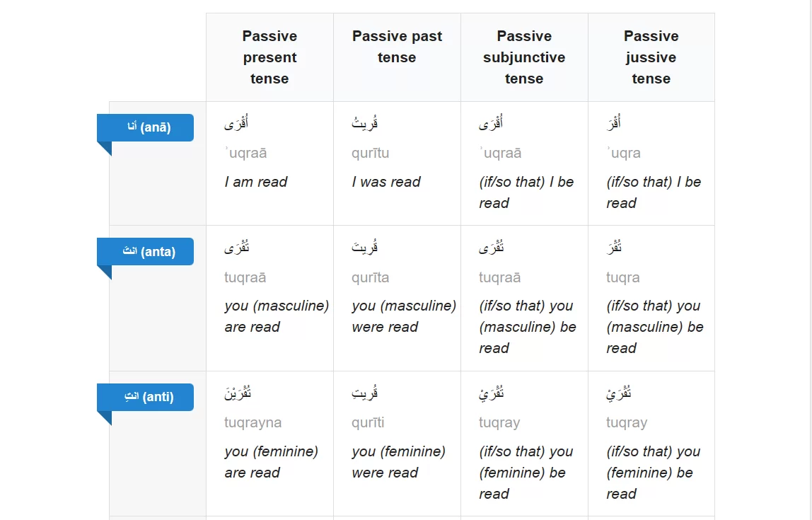
Task: Click the transliteration ʾuqraā in present tense column
Action: [246, 154]
